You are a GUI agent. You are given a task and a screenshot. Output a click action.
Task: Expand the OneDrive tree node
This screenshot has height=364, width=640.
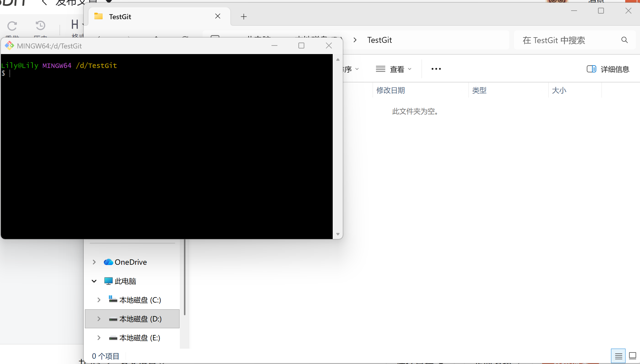click(94, 262)
